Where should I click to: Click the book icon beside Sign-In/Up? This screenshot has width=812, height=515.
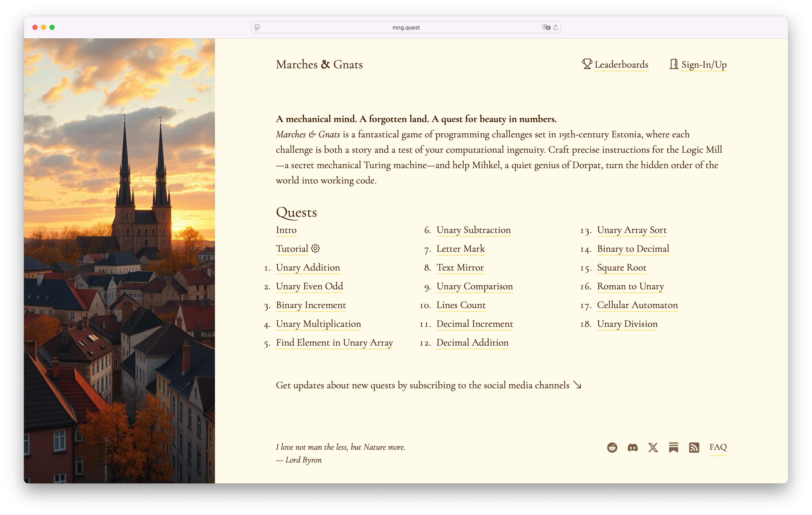[x=673, y=64]
